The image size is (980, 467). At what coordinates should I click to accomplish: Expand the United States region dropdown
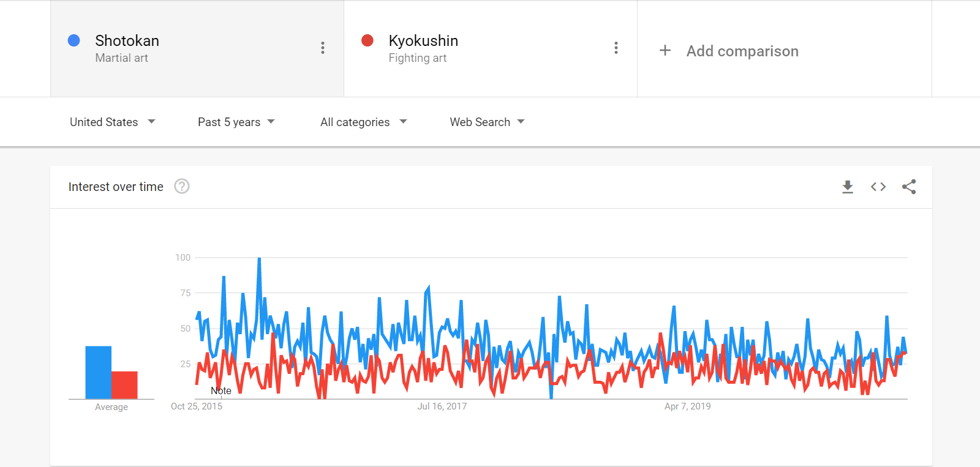tap(113, 122)
